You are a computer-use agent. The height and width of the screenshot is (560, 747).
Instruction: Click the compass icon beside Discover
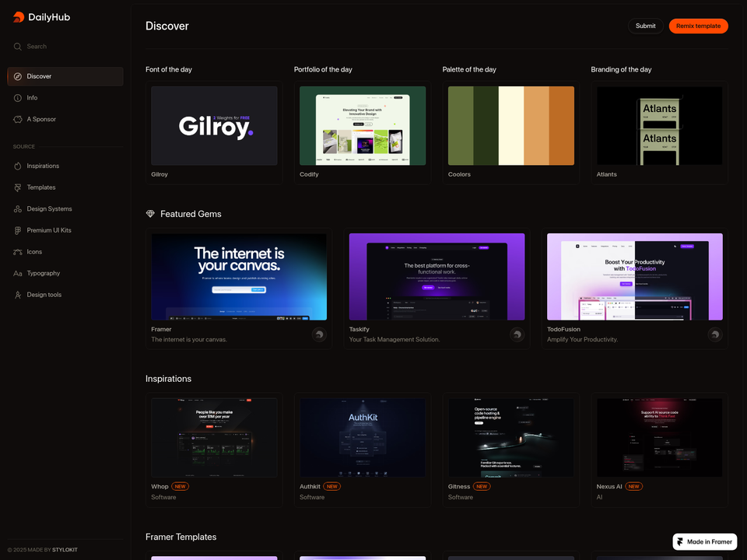(18, 76)
